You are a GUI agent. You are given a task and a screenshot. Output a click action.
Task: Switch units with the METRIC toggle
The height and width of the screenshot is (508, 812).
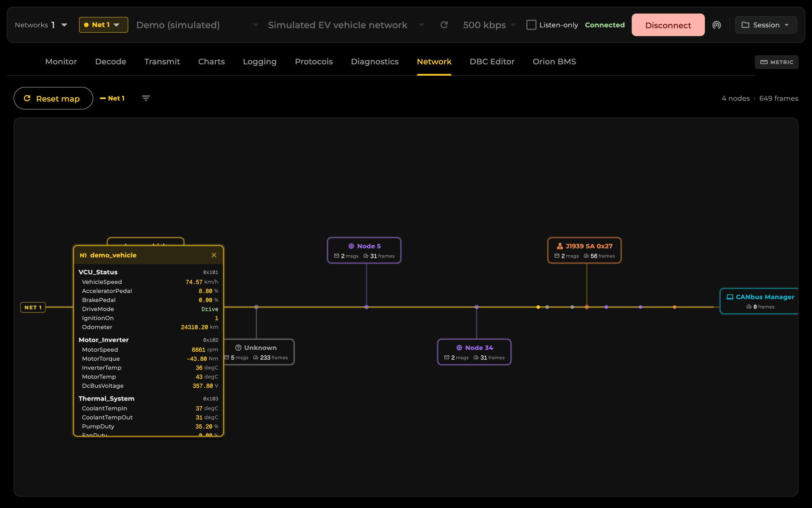pos(776,62)
